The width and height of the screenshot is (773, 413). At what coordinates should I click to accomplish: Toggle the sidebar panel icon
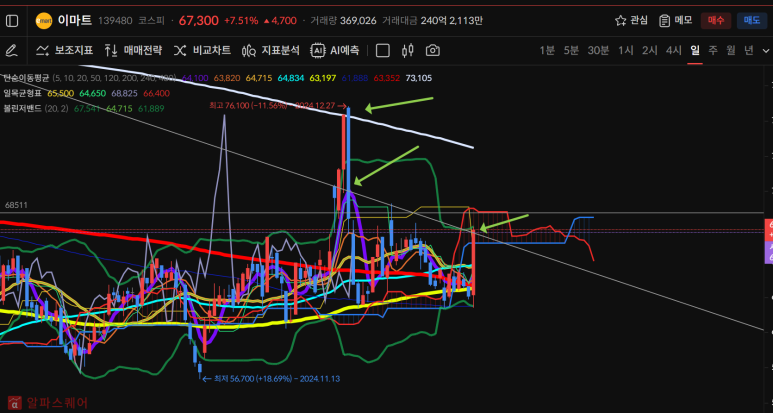12,21
